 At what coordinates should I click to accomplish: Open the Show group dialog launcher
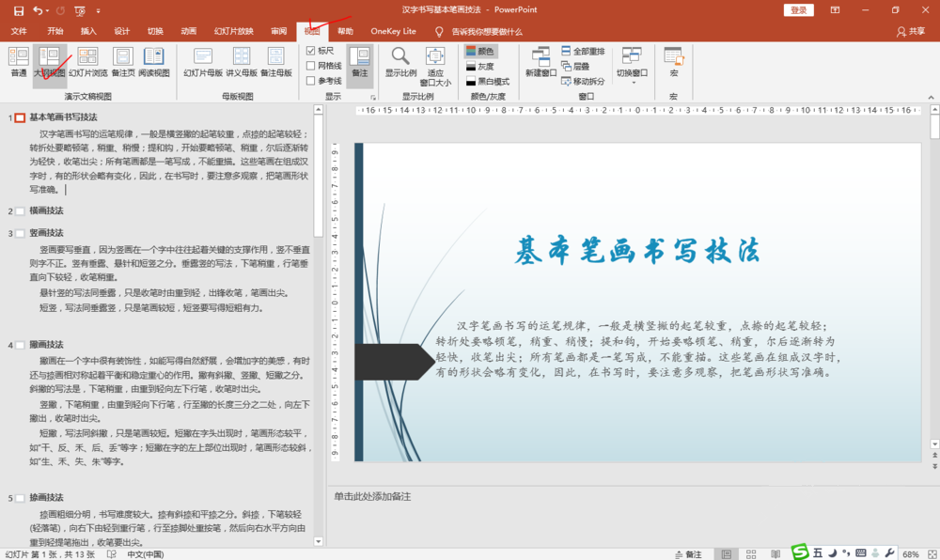pyautogui.click(x=373, y=97)
